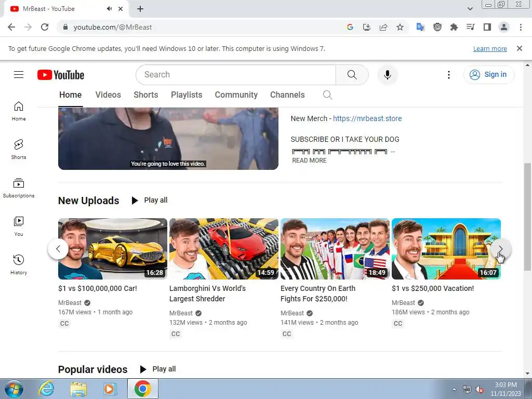Click the page vertical scrollbar thumb
The image size is (532, 399).
527,217
